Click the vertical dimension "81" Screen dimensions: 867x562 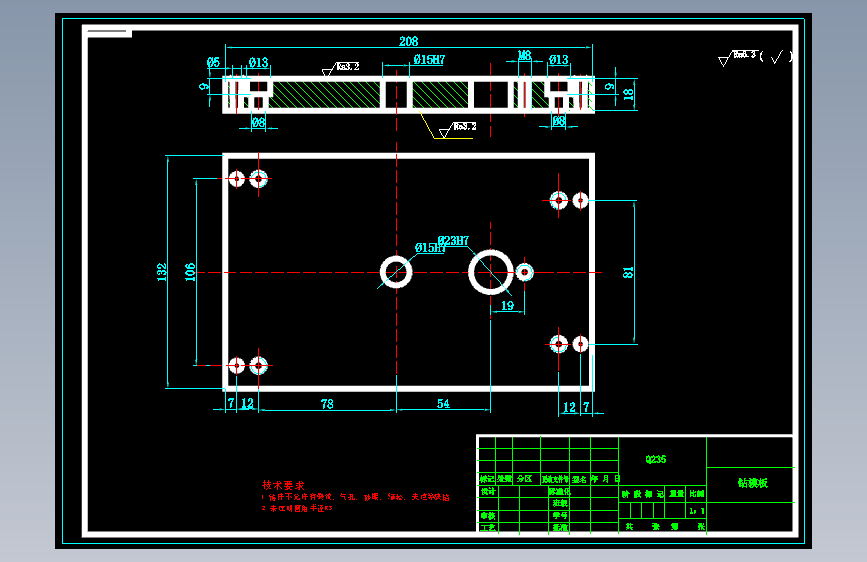(628, 273)
